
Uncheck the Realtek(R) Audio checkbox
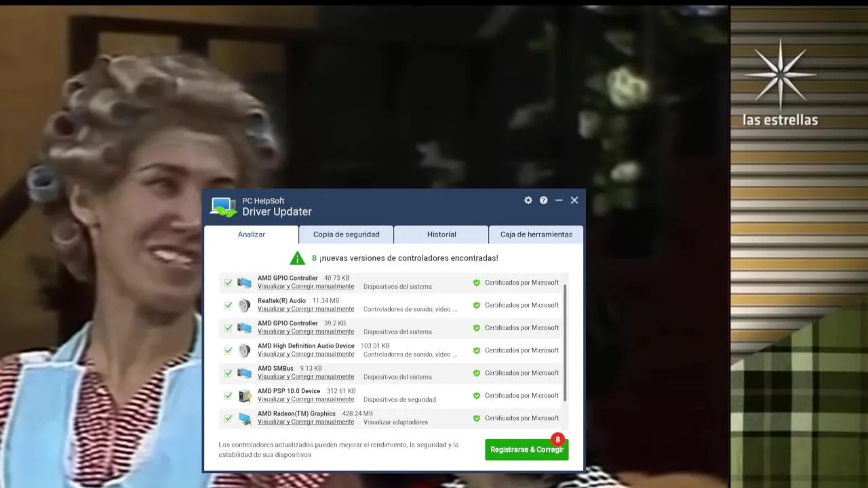228,305
